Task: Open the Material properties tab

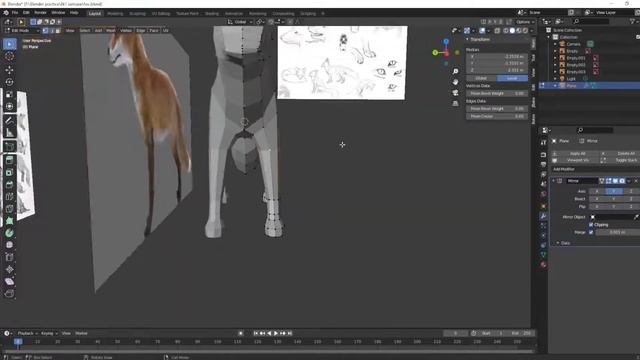Action: pyautogui.click(x=543, y=265)
